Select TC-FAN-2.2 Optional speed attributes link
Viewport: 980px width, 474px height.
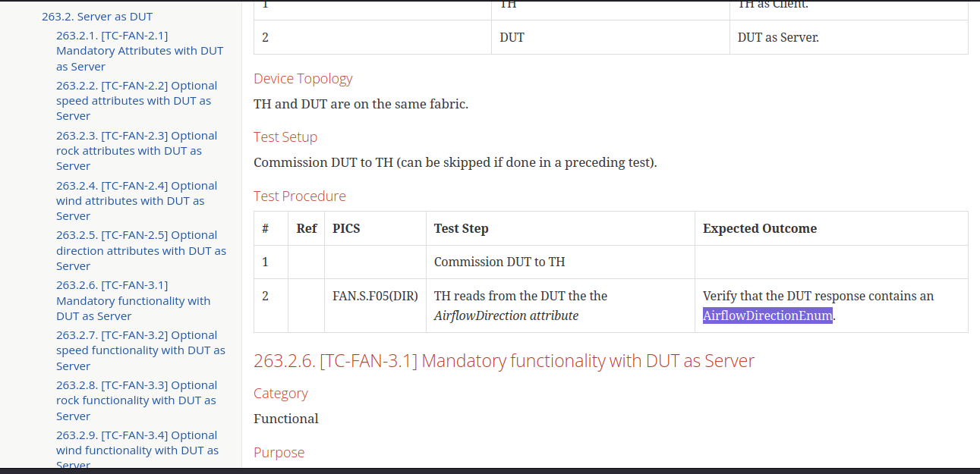[x=137, y=100]
